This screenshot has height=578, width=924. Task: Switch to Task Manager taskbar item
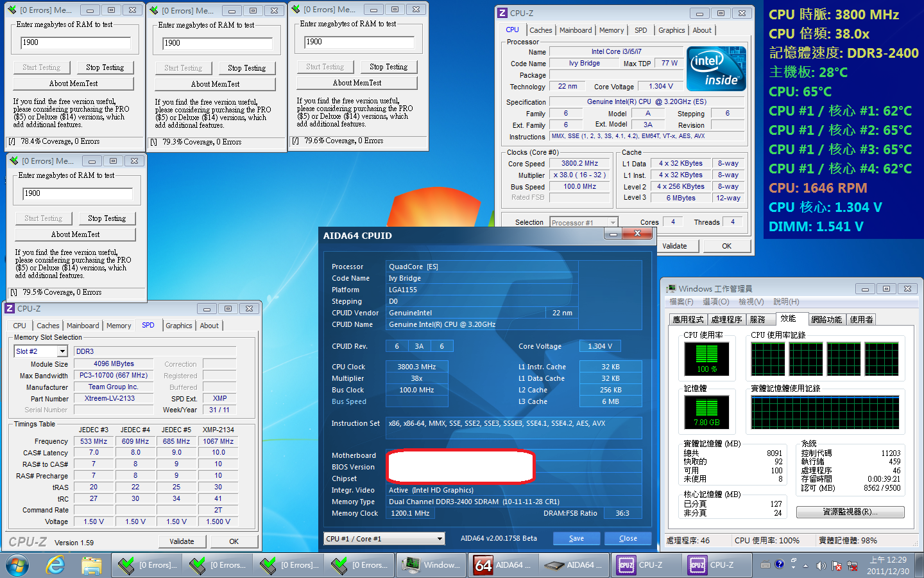(431, 565)
